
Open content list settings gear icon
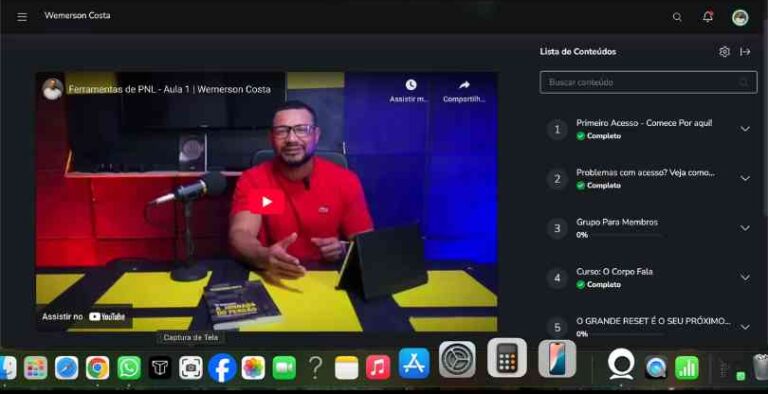[724, 51]
